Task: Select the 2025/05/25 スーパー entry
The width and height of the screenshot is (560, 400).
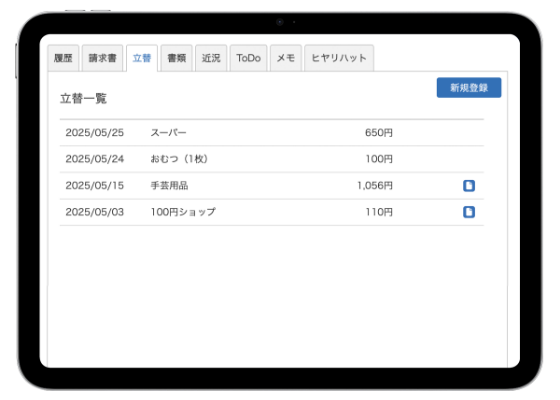Action: coord(272,132)
